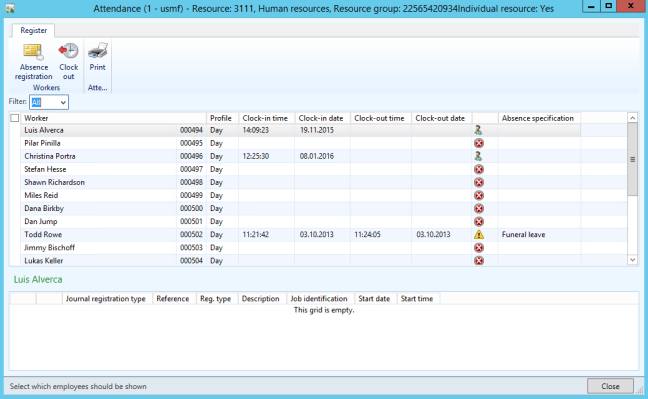
Task: Click the Description column header
Action: point(262,299)
